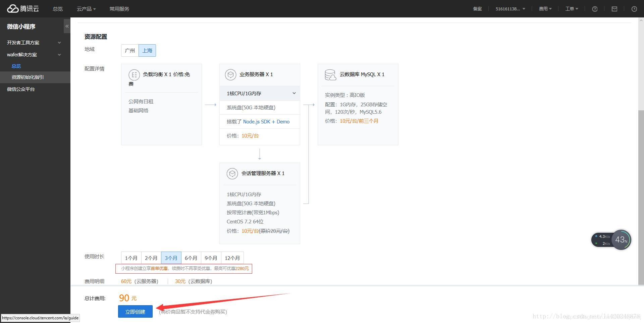This screenshot has height=323, width=644.
Task: Choose 12个月 usage duration
Action: click(x=232, y=258)
